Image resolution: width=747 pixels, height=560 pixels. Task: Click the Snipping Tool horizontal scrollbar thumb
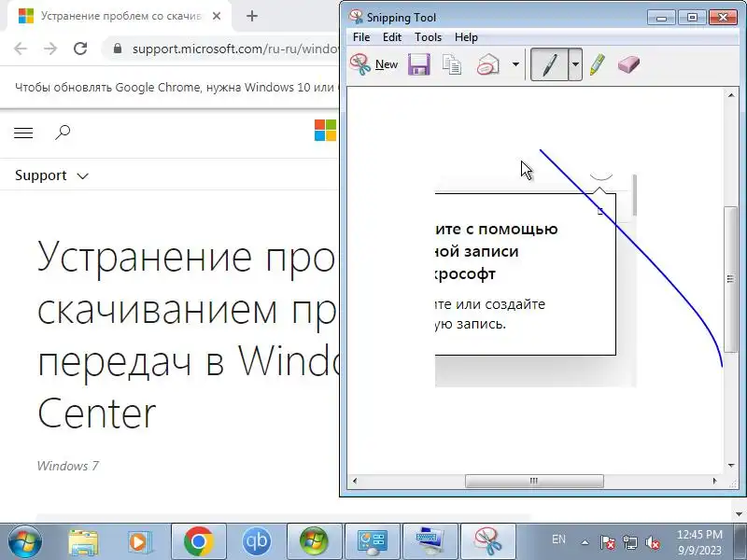[534, 481]
